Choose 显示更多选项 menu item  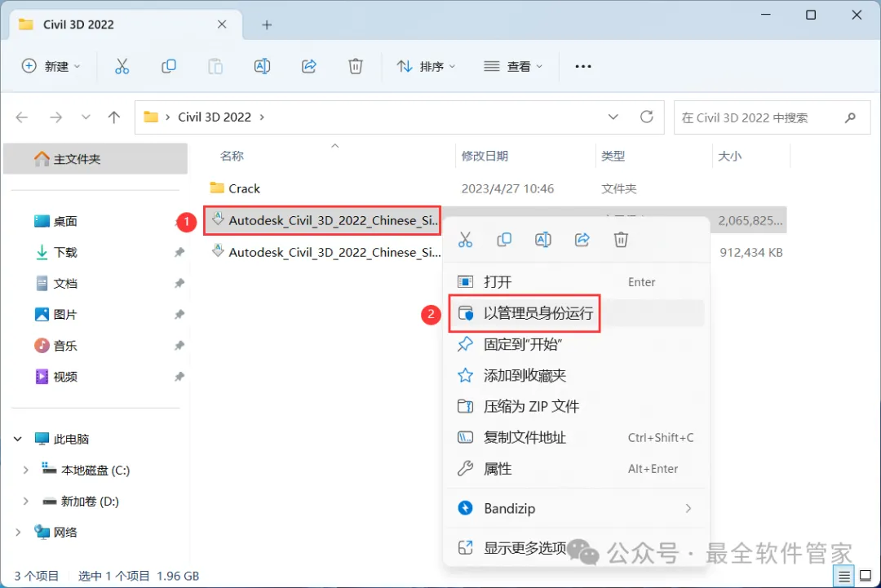tap(576, 547)
